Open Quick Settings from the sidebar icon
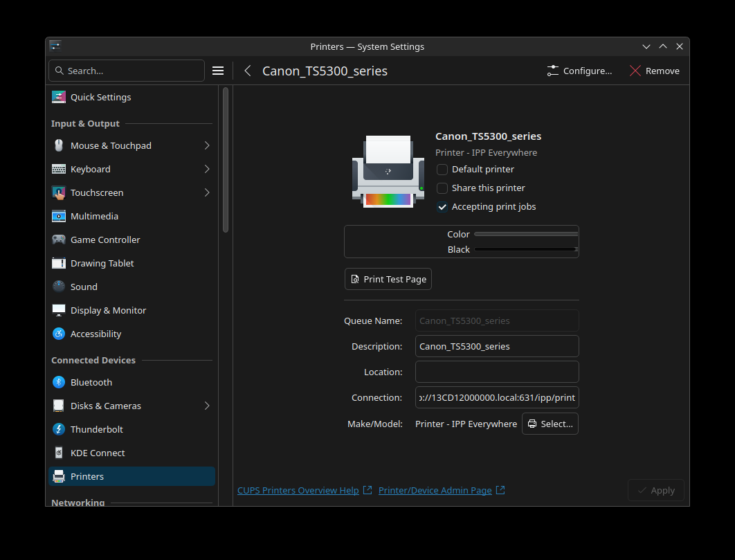 pos(59,97)
